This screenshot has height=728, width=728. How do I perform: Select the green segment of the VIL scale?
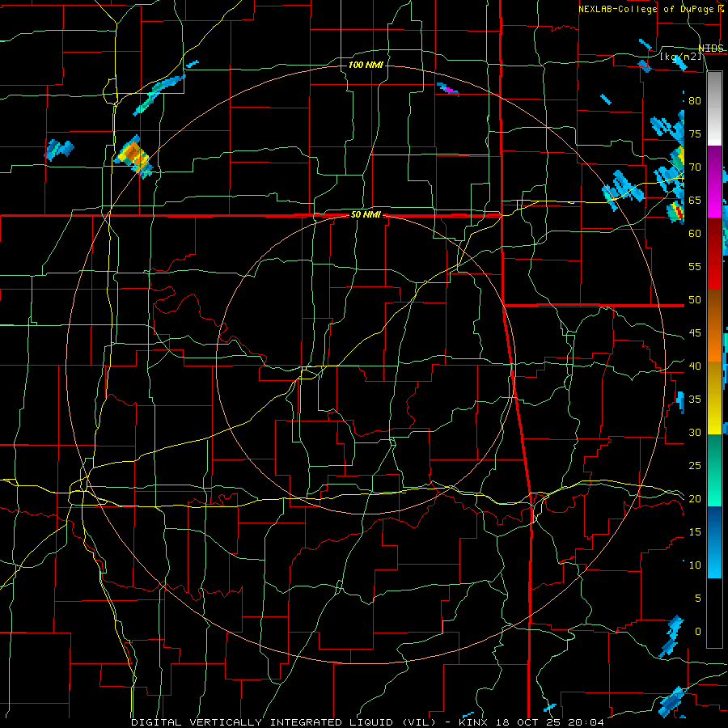714,470
